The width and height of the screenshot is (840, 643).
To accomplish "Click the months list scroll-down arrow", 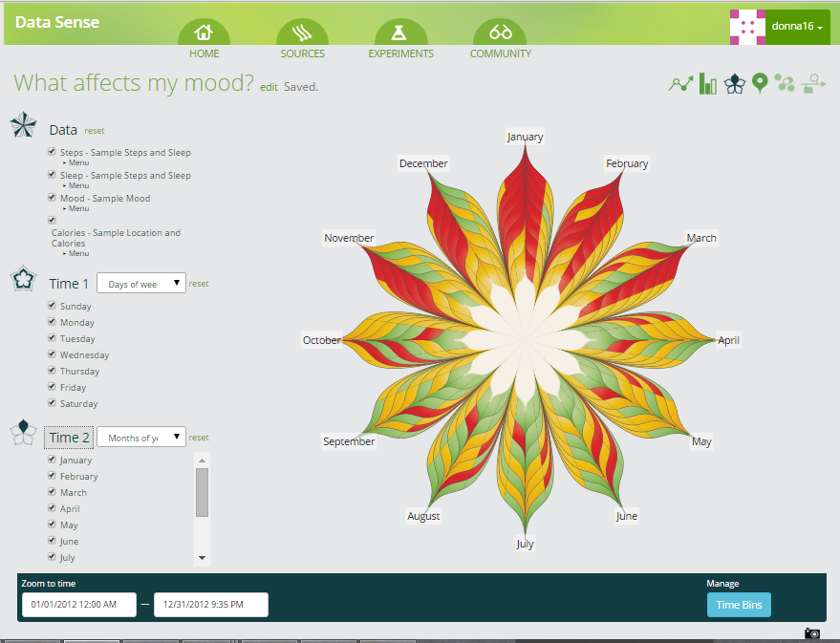I will click(x=202, y=558).
